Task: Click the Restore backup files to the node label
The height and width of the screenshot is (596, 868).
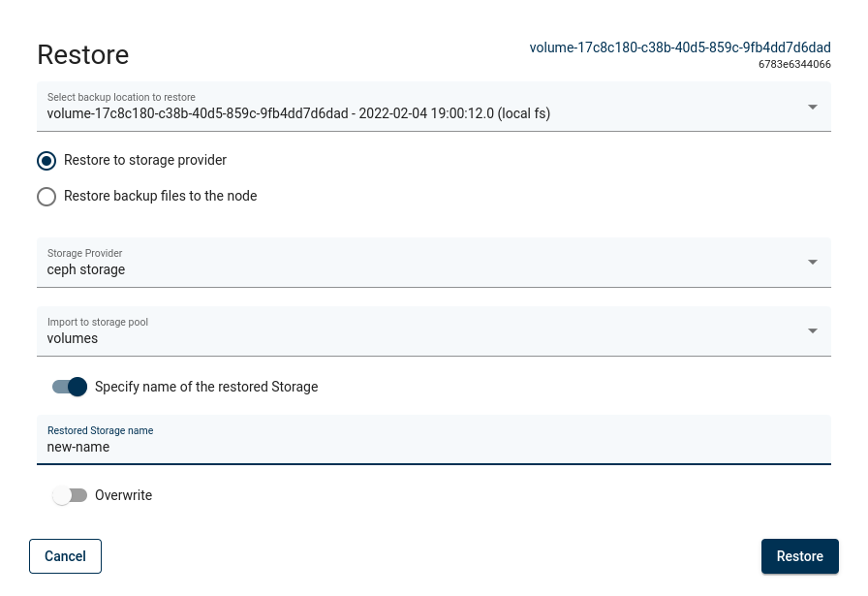Action: pyautogui.click(x=160, y=196)
